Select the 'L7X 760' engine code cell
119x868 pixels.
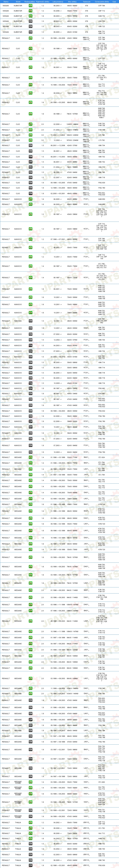point(101,135)
